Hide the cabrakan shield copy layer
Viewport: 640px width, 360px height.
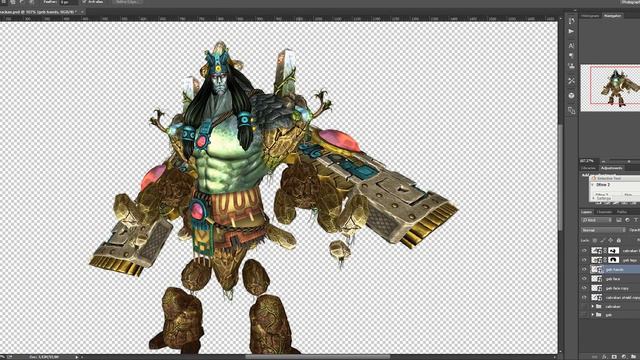point(584,298)
